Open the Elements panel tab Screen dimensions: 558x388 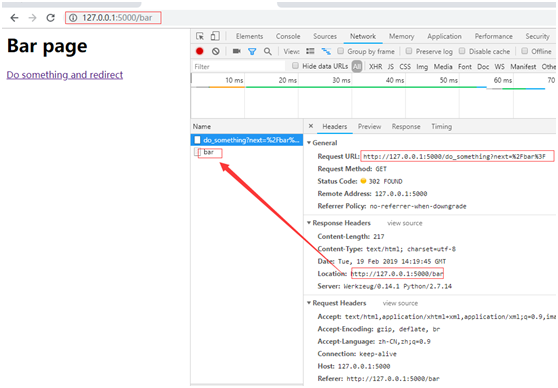(249, 36)
